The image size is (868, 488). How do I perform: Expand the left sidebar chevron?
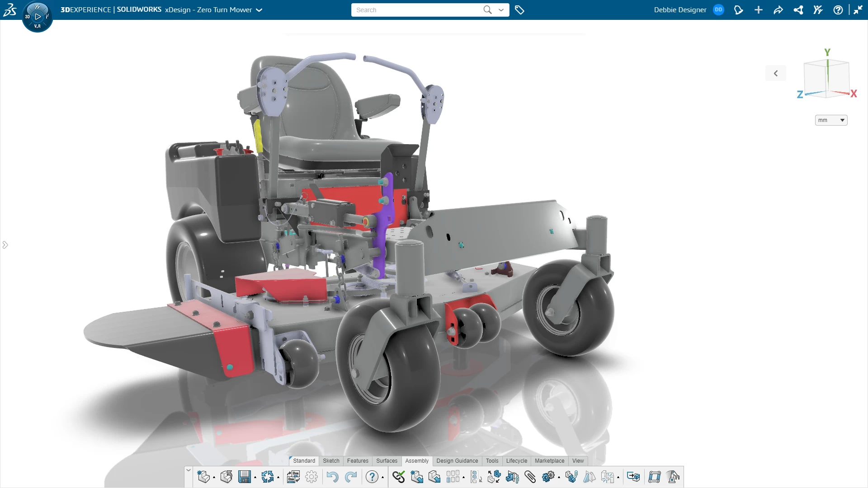[5, 244]
